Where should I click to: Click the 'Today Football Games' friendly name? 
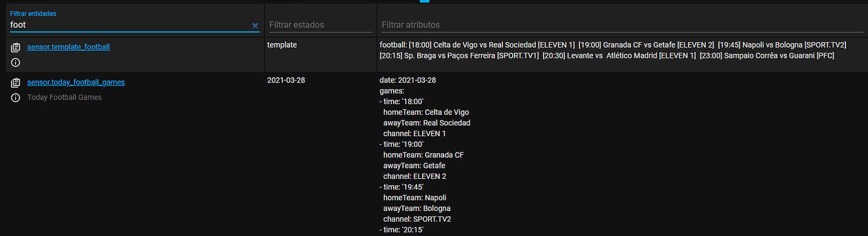point(64,97)
